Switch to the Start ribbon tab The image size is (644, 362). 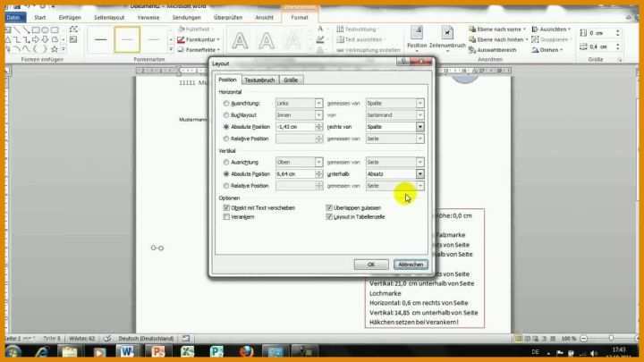tap(40, 18)
